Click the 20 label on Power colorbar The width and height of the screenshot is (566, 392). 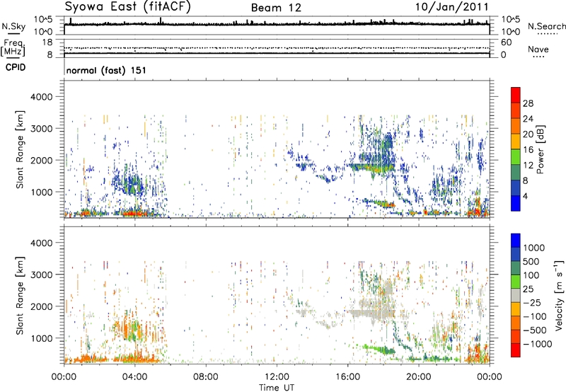click(x=528, y=134)
